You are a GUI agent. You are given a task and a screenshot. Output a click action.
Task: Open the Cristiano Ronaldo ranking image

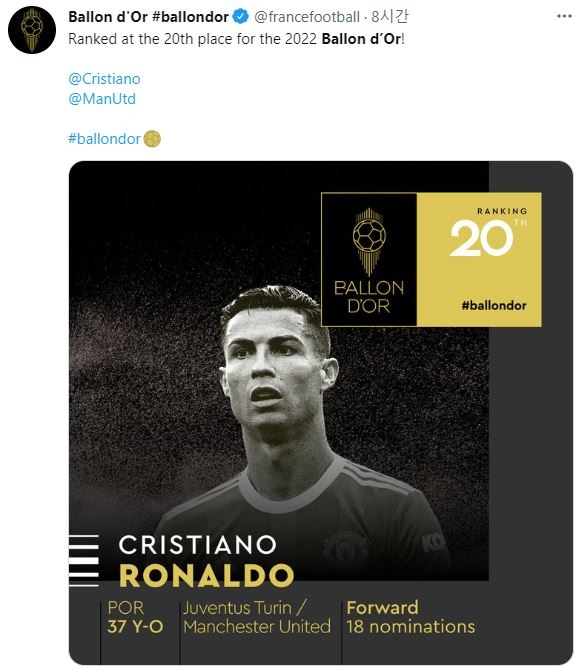(321, 413)
